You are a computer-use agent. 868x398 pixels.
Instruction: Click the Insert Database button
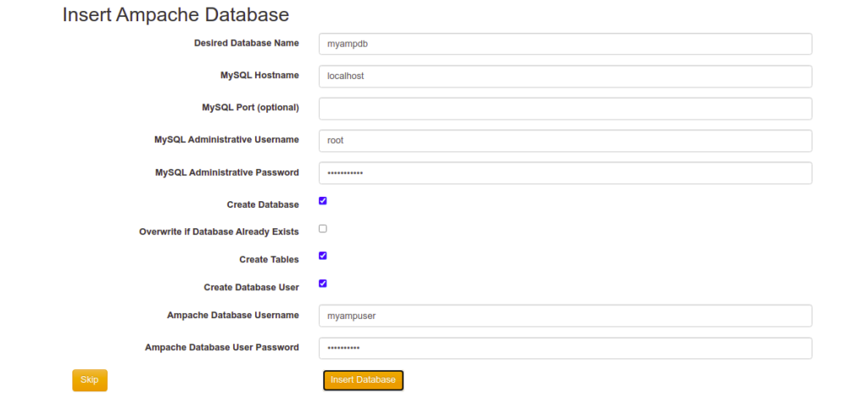coord(363,380)
